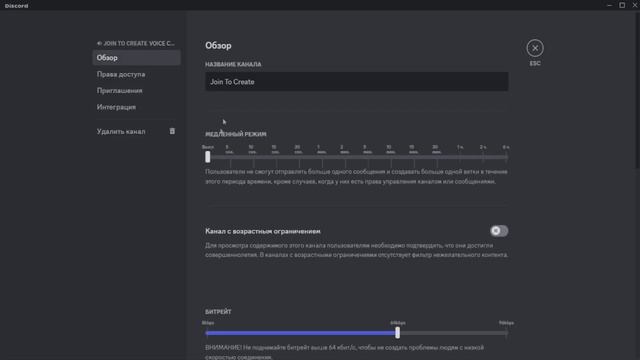Click the settings page scrollbar
Viewport: 640px width, 360px height.
(x=638, y=90)
